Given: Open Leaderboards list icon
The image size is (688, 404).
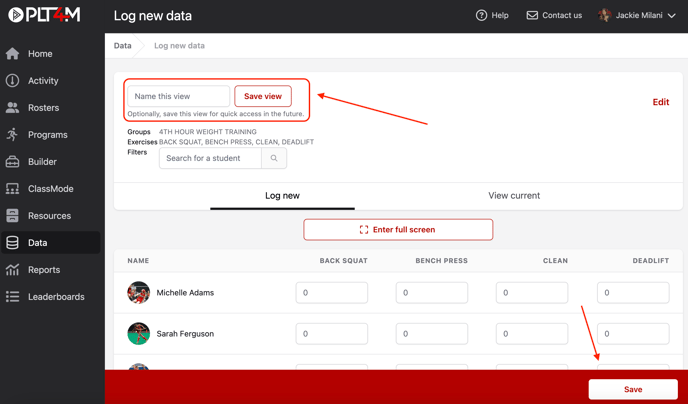Looking at the screenshot, I should pyautogui.click(x=13, y=297).
